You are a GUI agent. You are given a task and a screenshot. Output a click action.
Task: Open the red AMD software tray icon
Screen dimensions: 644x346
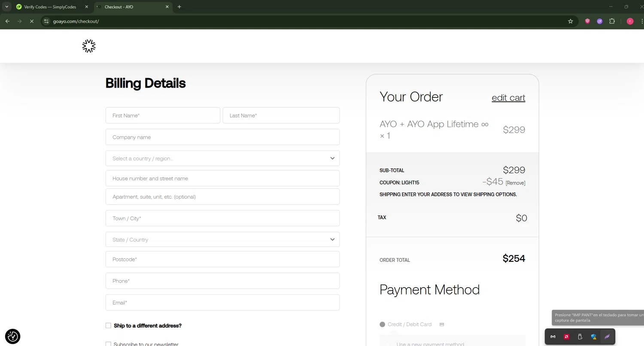coord(567,337)
